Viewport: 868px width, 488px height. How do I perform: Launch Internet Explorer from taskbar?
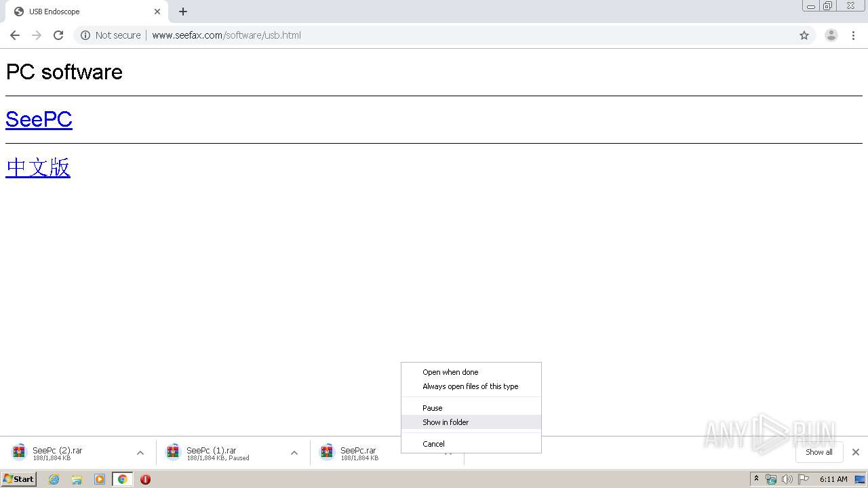tap(54, 479)
